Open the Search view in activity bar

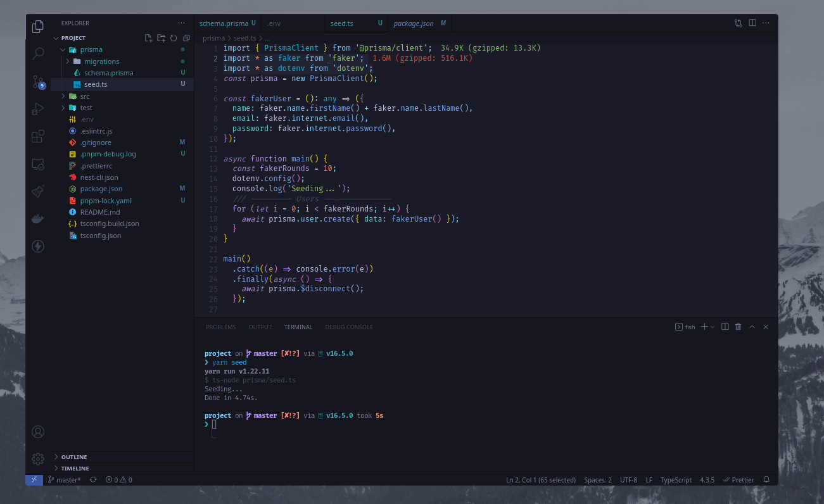click(x=38, y=54)
